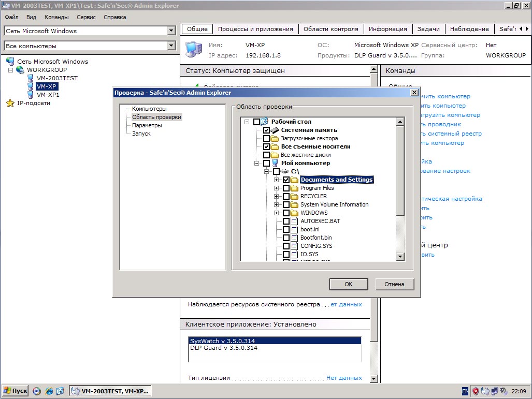
Task: Check the System Volume Information checkbox
Action: tap(286, 205)
